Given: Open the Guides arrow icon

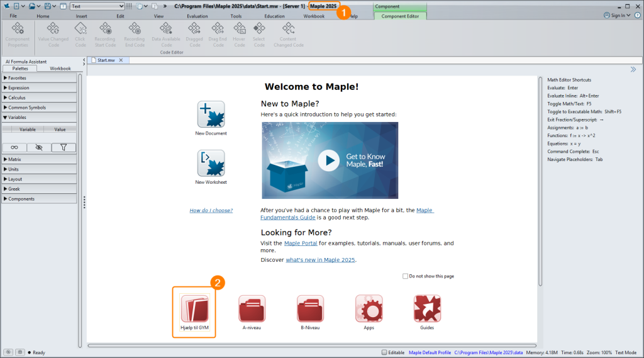Looking at the screenshot, I should pos(427,308).
